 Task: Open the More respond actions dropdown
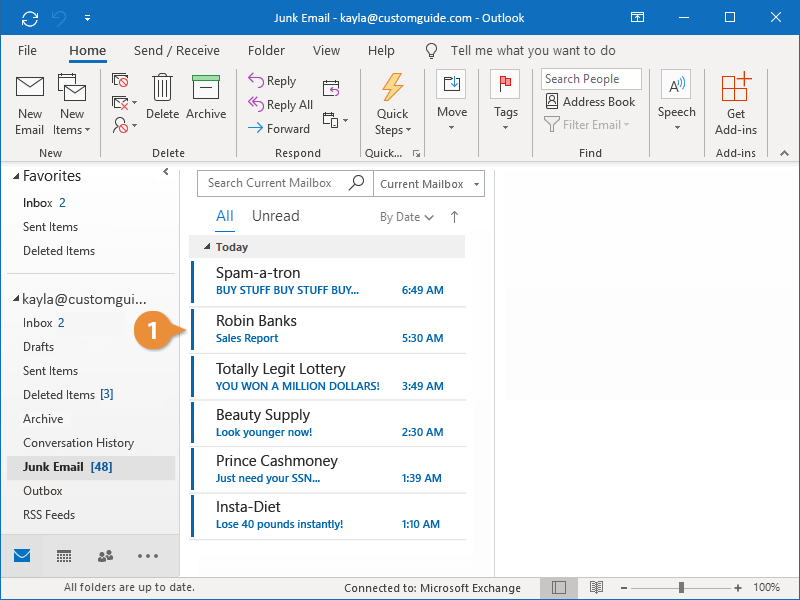[335, 120]
